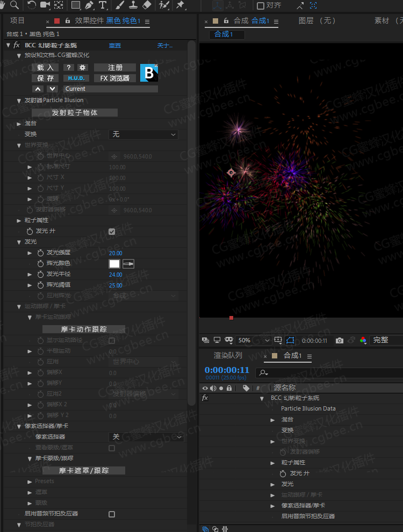Click the glow color eyedropper icon
Viewport: 403px width, 532px height.
[128, 264]
